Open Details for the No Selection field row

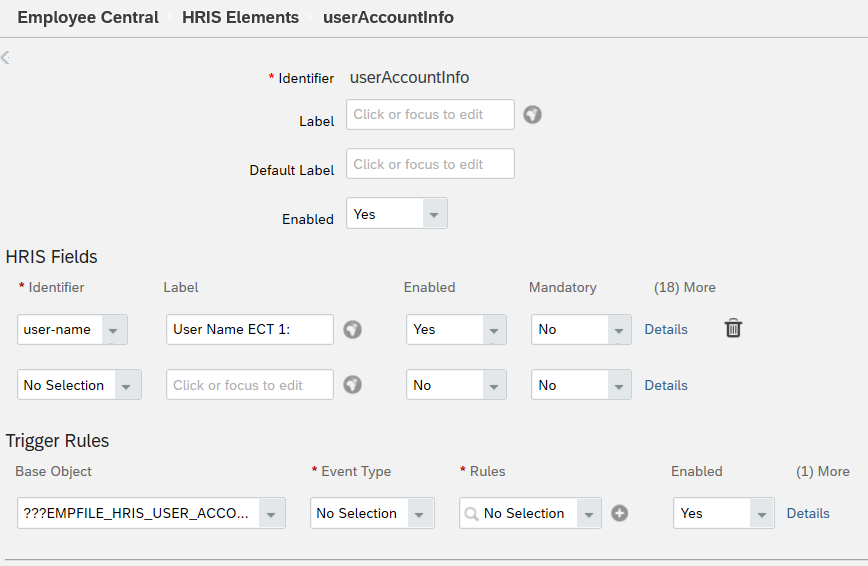coord(666,385)
